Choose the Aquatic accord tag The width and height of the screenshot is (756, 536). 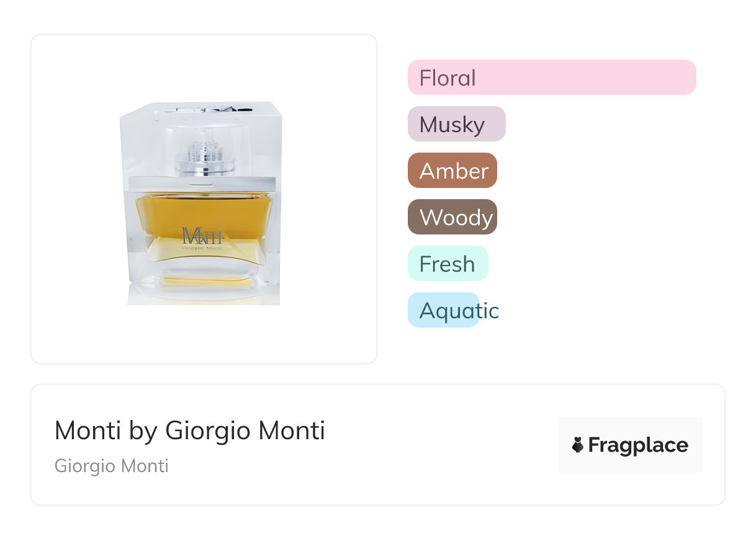[443, 310]
